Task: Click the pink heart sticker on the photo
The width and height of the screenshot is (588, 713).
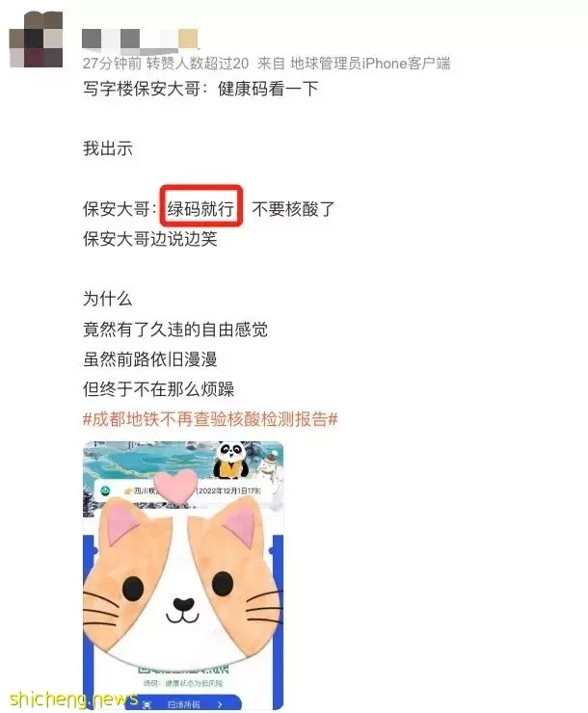Action: [x=175, y=487]
